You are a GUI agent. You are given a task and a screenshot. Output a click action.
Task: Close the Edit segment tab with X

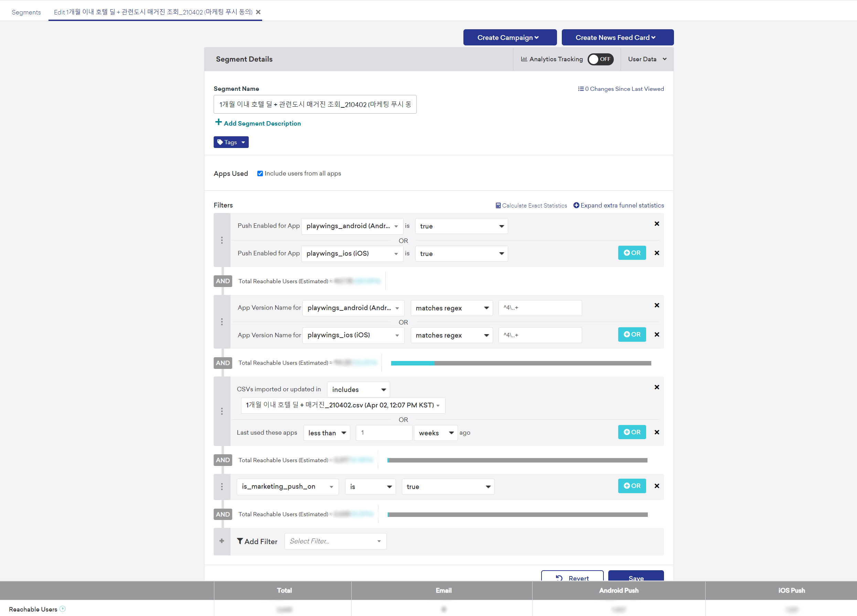point(258,12)
